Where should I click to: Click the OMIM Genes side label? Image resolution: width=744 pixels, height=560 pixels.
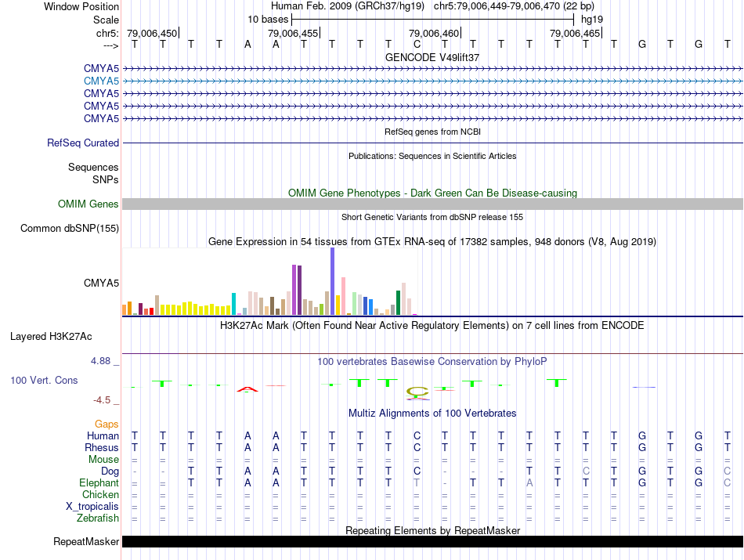tap(88, 204)
